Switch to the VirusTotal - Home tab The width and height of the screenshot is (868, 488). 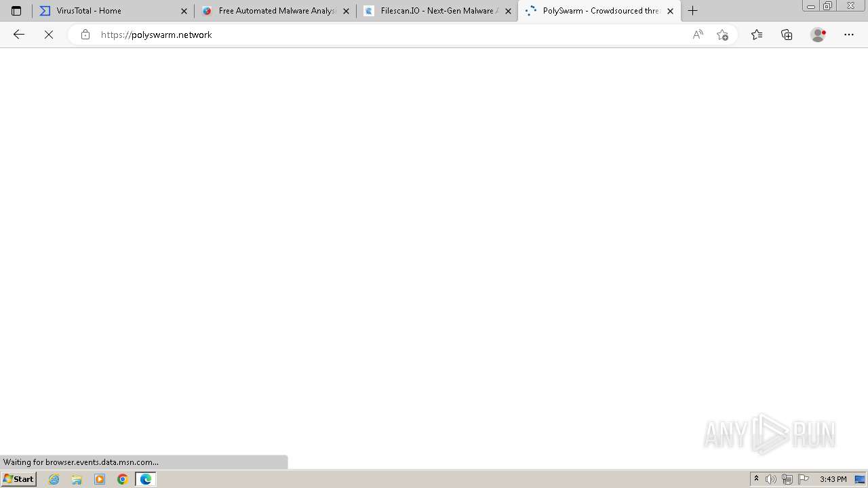113,11
